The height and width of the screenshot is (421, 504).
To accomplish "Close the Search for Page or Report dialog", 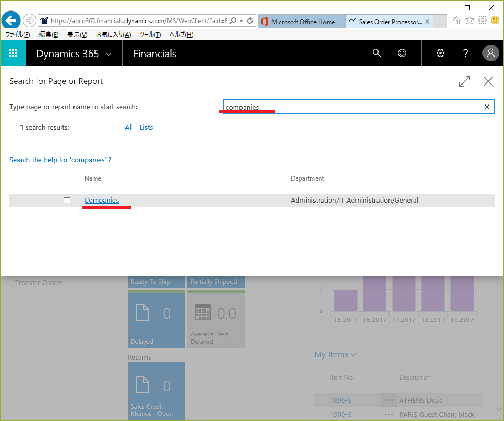I will 488,81.
